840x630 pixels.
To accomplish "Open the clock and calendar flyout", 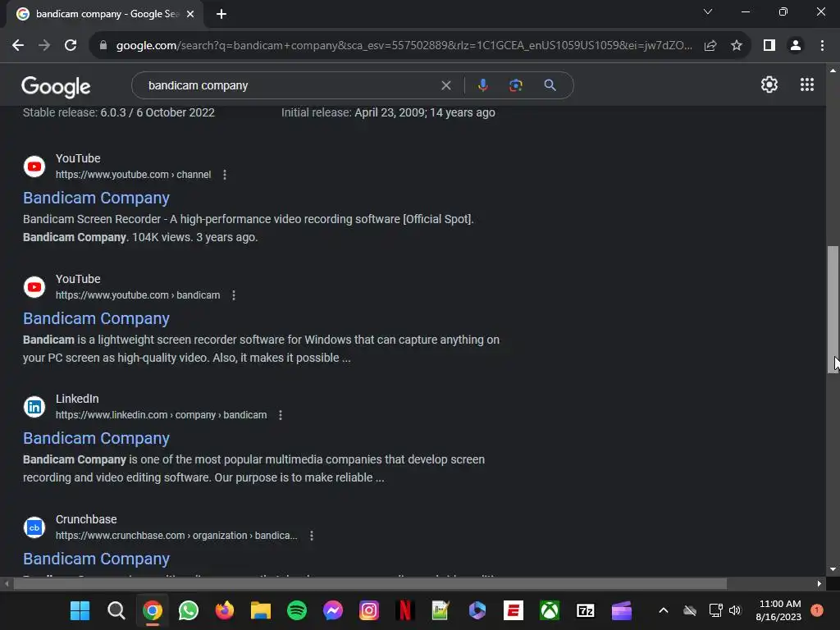I will tap(779, 610).
